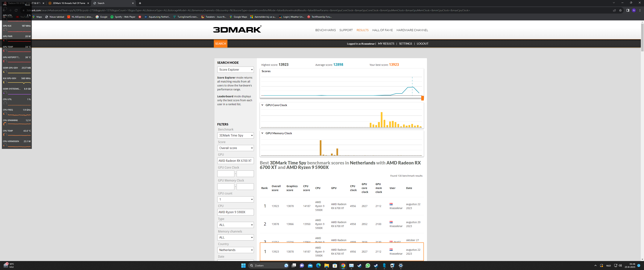Open Tweakers bookmark
Image resolution: width=644 pixels, height=270 pixels.
[214, 17]
